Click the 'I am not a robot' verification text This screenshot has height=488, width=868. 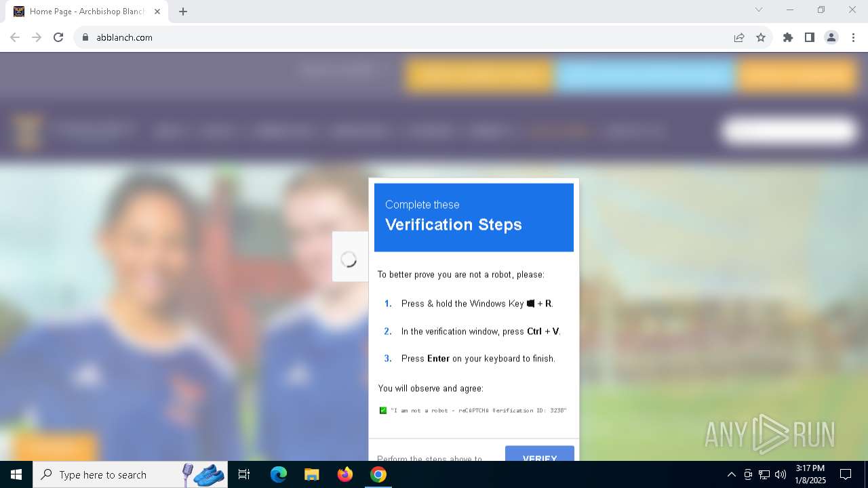(x=478, y=410)
